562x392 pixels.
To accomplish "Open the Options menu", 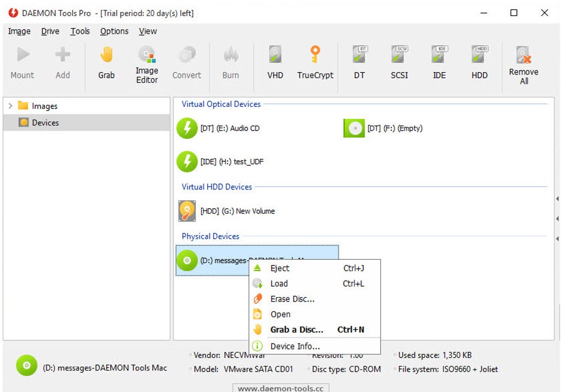I will click(115, 31).
